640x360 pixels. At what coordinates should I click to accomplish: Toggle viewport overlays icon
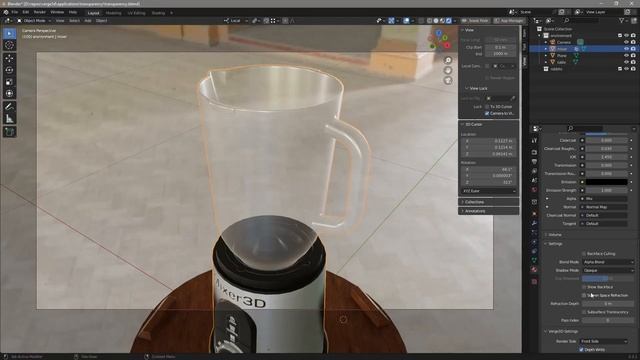pos(407,20)
